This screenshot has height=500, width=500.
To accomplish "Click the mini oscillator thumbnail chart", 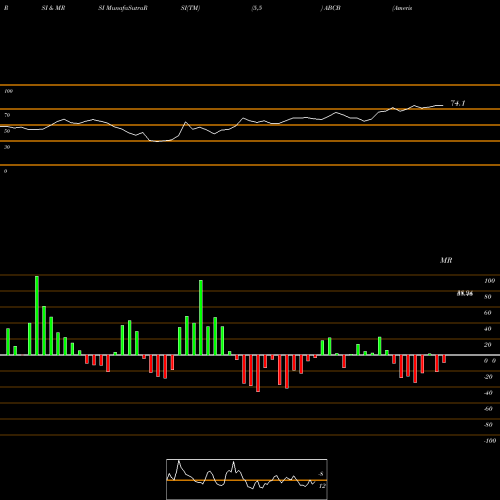I will (x=247, y=479).
